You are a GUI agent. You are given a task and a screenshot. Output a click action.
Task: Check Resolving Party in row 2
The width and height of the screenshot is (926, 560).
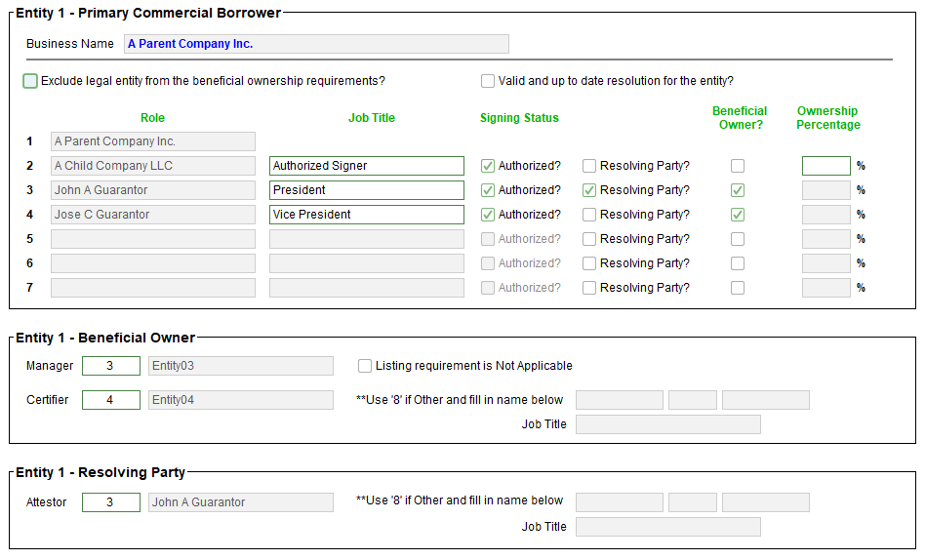click(x=589, y=166)
